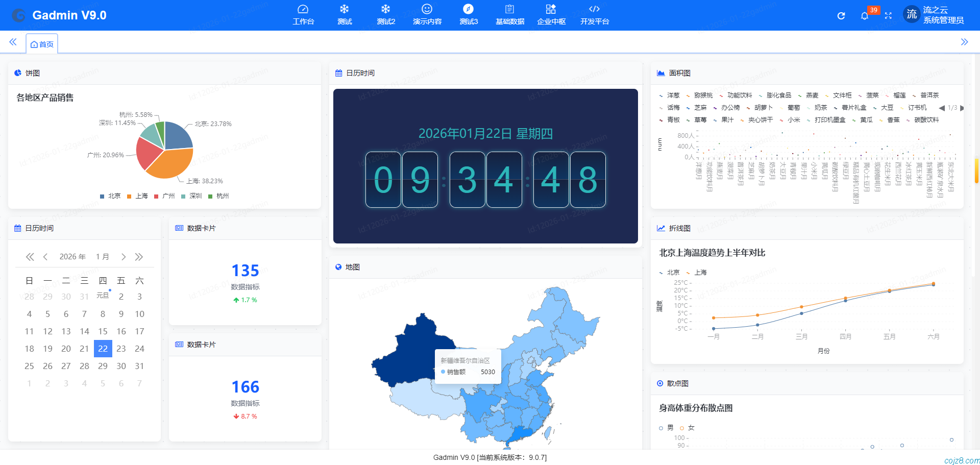Advance calendar to next month

[124, 257]
